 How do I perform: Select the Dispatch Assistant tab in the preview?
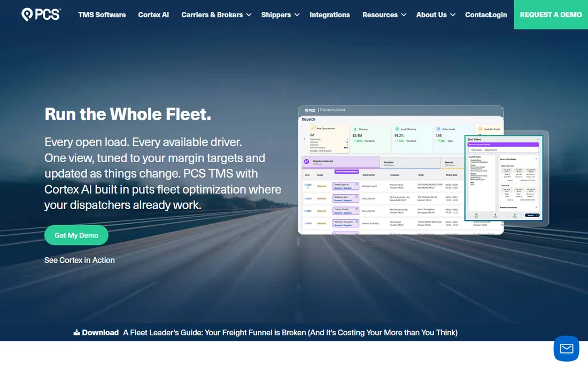tap(341, 162)
